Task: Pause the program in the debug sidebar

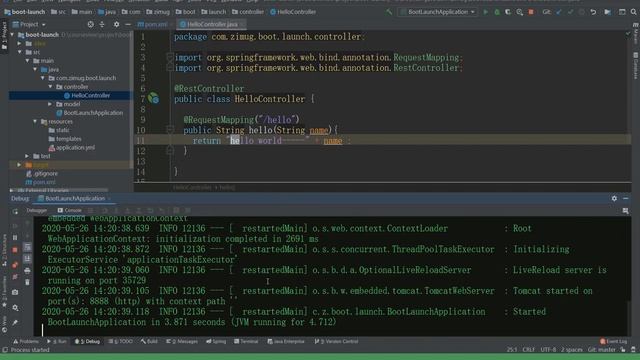Action: click(x=15, y=238)
